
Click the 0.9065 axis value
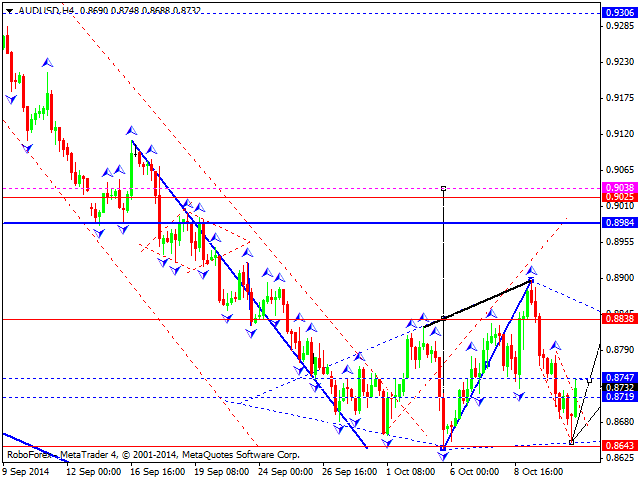[x=620, y=170]
